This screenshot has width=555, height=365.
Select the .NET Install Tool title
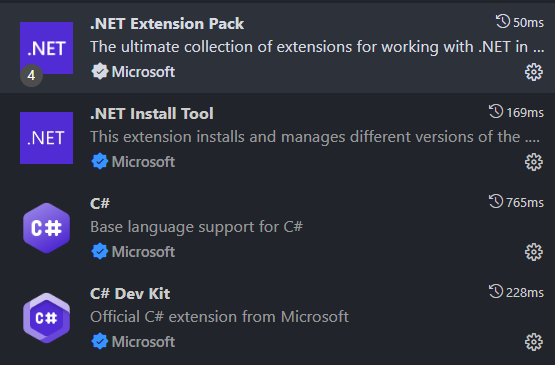[x=152, y=114]
